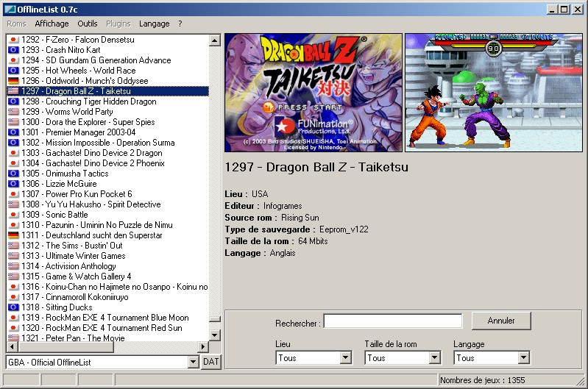Expand the Langage filter dropdown
The image size is (588, 389).
click(x=524, y=358)
